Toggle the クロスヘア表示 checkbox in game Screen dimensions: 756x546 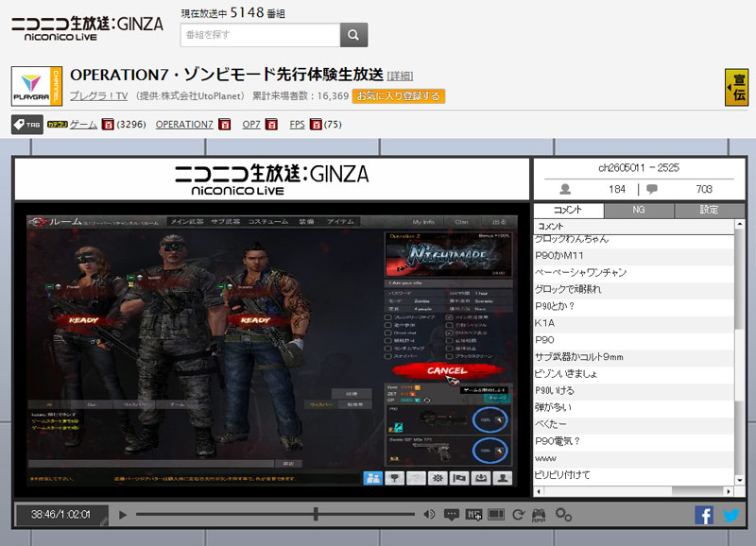tap(450, 333)
